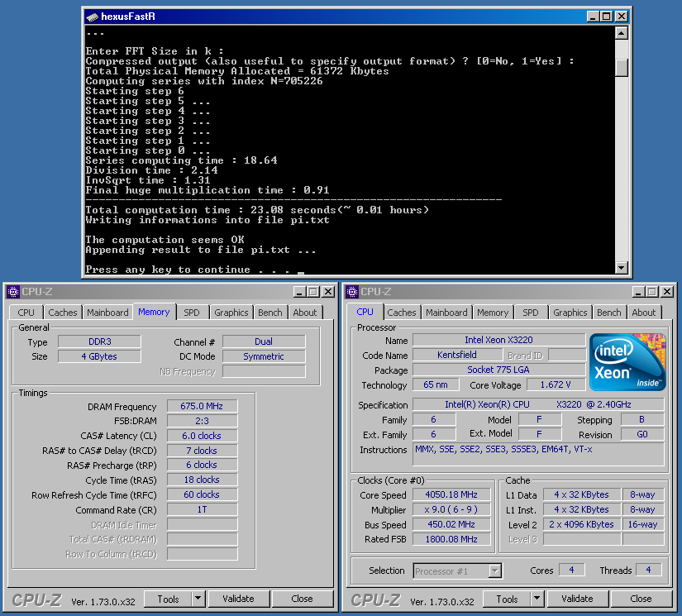The width and height of the screenshot is (682, 616).
Task: Close the right CPU-Z CPU window
Action: [667, 292]
